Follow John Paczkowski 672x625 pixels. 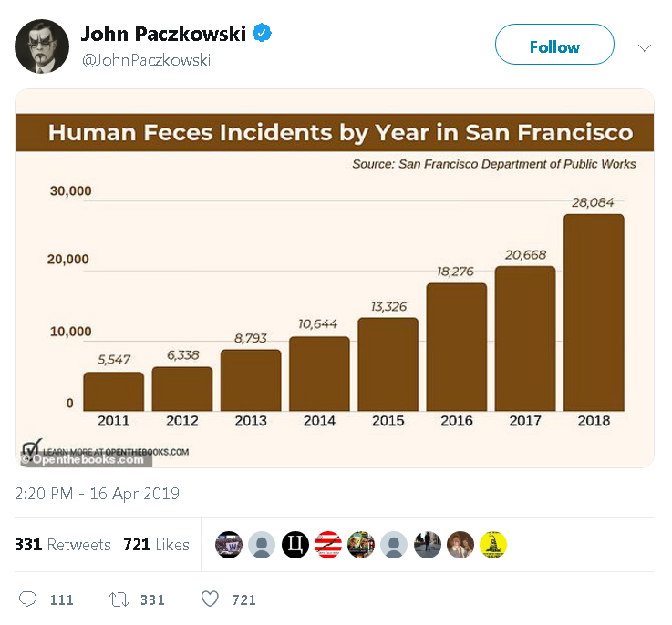point(554,46)
